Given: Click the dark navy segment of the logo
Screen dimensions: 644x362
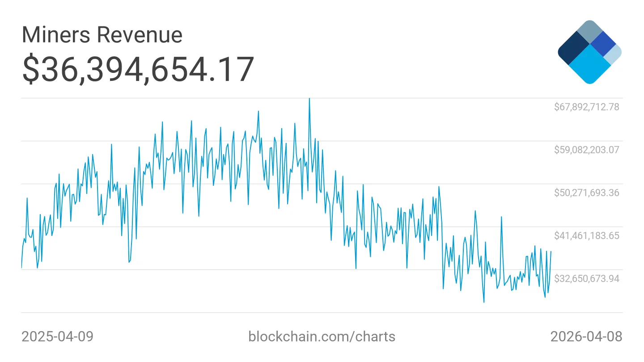Looking at the screenshot, I should click(574, 48).
